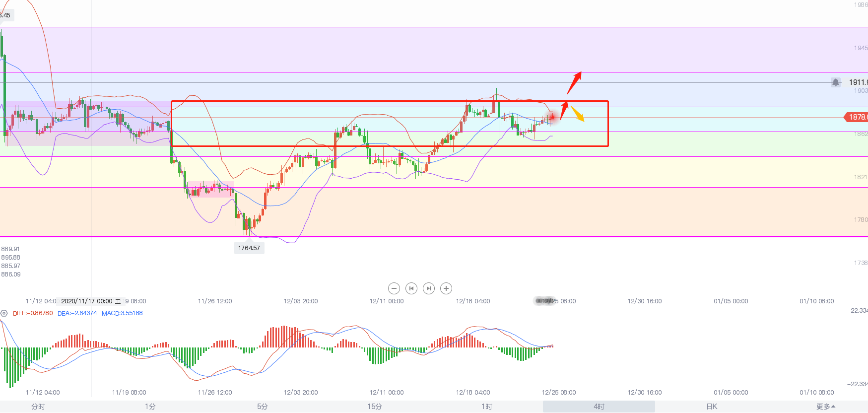Viewport: 868px width, 413px height.
Task: Click the 1780 price axis label
Action: click(861, 220)
